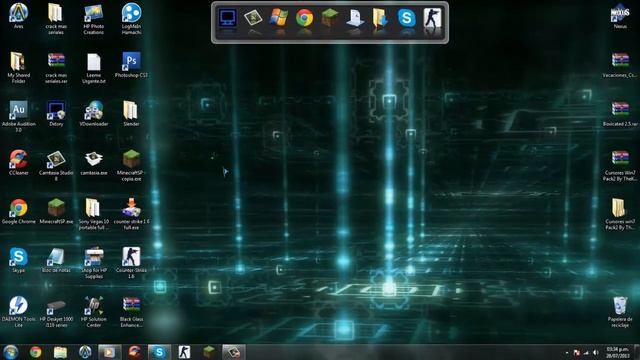Open the crack mas seriales folder
Image resolution: width=640 pixels, height=360 pixels.
56,19
